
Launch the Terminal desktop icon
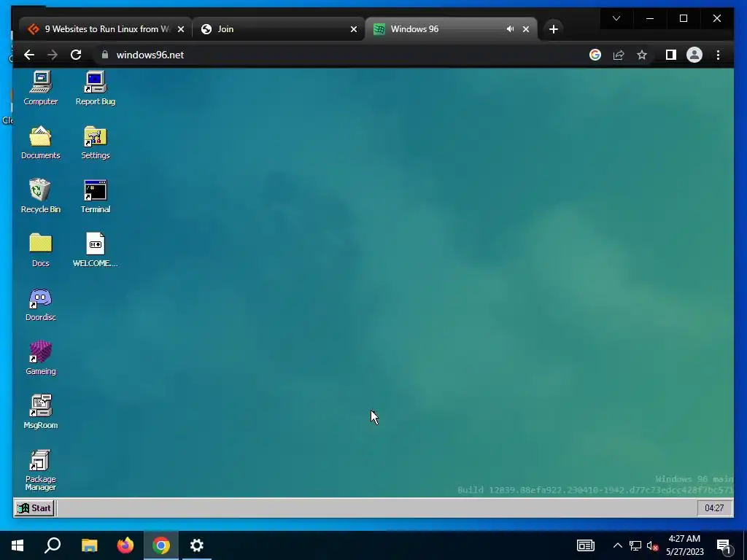(x=96, y=195)
